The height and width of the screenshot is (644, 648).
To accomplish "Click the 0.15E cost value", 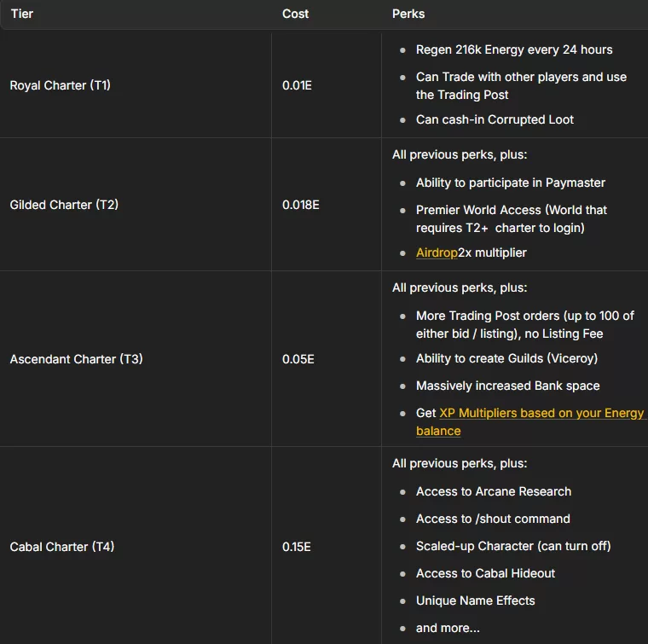I will click(x=297, y=546).
